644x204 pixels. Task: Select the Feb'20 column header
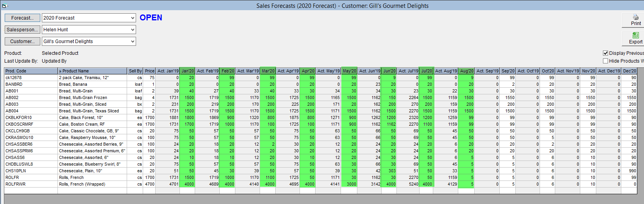point(227,71)
